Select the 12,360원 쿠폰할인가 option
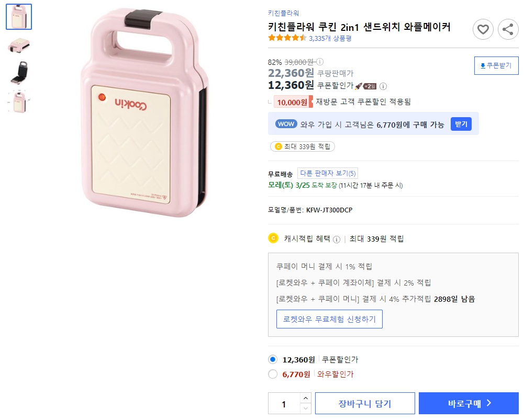Image resolution: width=524 pixels, height=420 pixels. [272, 359]
